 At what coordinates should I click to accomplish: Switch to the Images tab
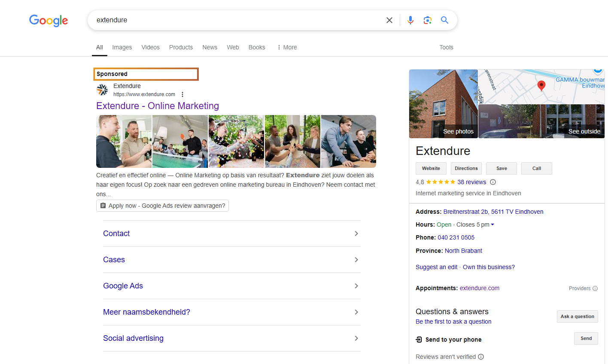[122, 47]
